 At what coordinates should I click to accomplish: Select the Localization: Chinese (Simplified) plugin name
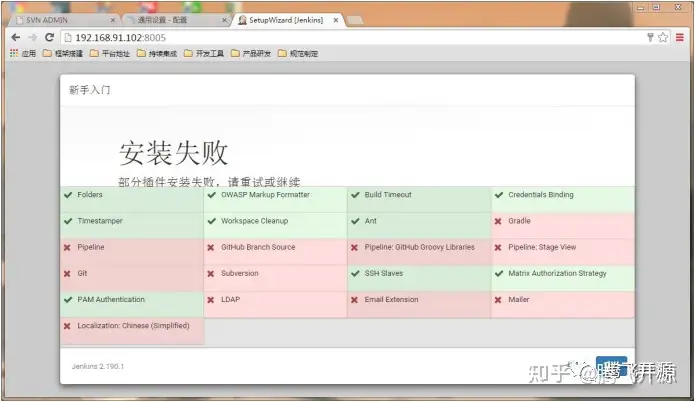tap(133, 325)
